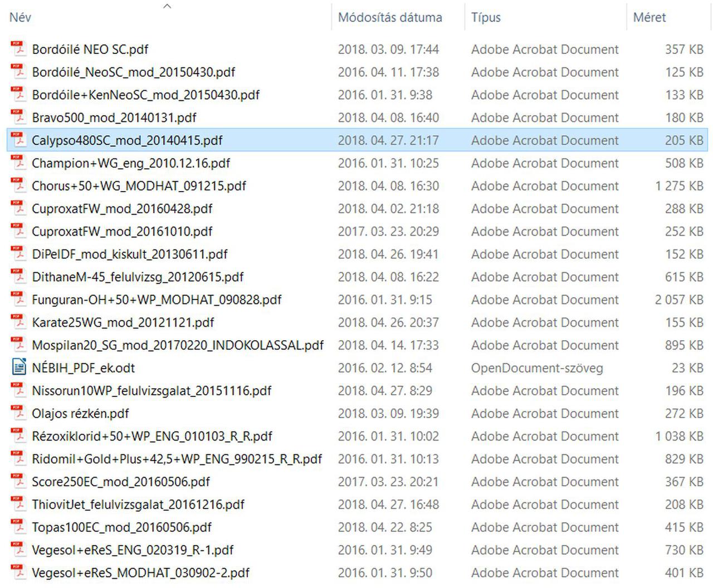Click the PDF icon of Score250EC_mod_20160506.pdf
Viewport: 713px width, 588px height.
click(19, 482)
